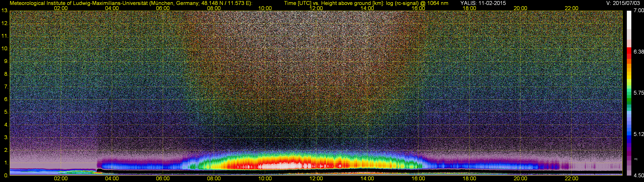Click the 3 km height axis label

[6, 137]
